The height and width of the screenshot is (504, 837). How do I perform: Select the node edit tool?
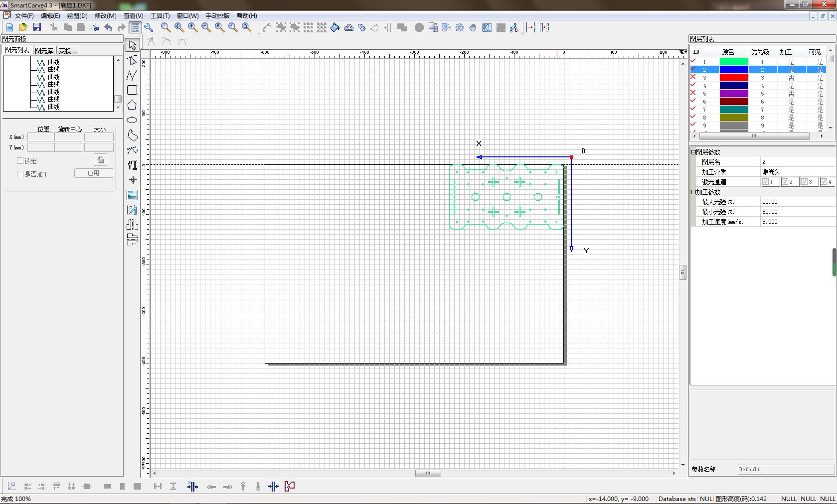(x=132, y=60)
